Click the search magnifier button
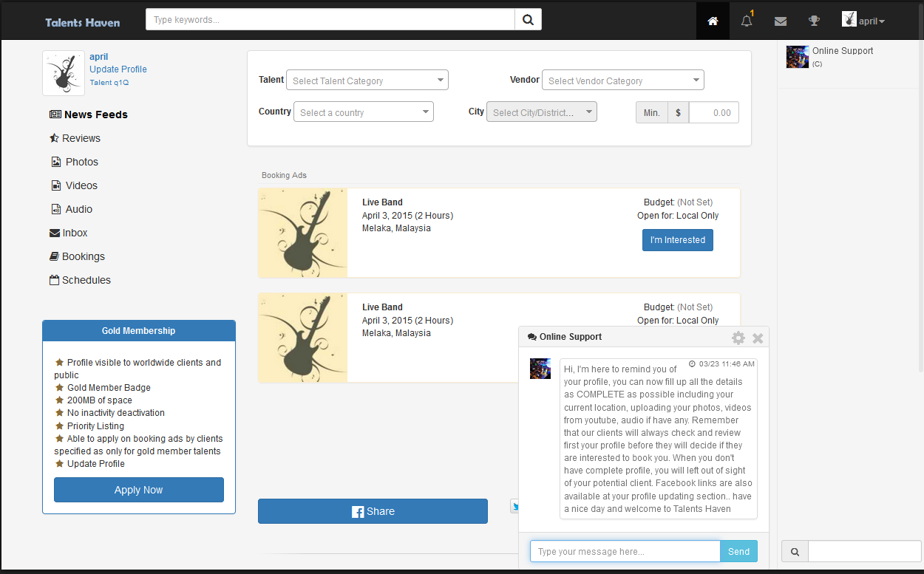 pyautogui.click(x=528, y=20)
